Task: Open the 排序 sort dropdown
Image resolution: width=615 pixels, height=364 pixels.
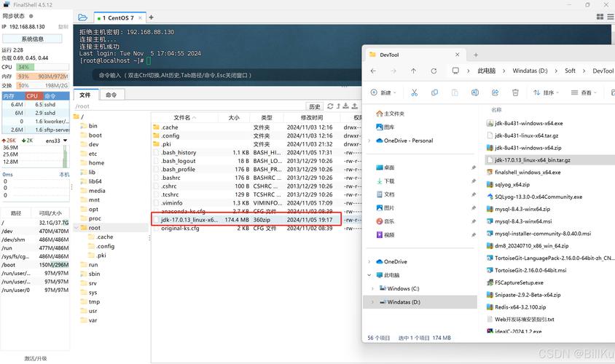Action: pos(546,92)
